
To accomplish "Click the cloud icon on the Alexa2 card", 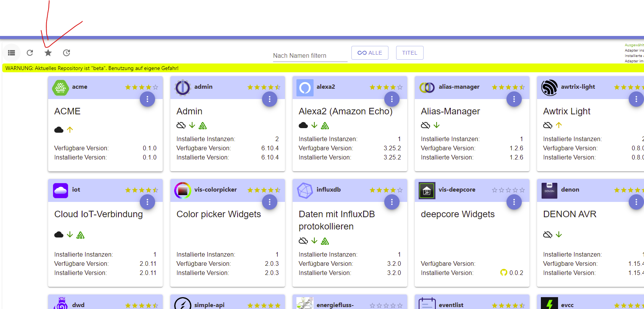I will click(303, 125).
